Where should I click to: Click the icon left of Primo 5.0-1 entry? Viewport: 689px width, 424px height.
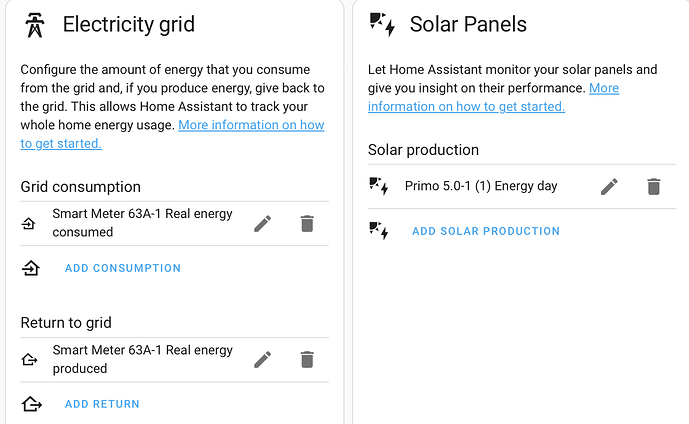[x=379, y=186]
